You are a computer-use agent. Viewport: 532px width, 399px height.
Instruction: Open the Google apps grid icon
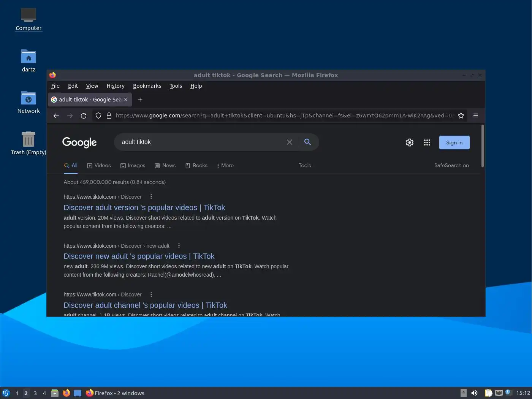click(427, 142)
